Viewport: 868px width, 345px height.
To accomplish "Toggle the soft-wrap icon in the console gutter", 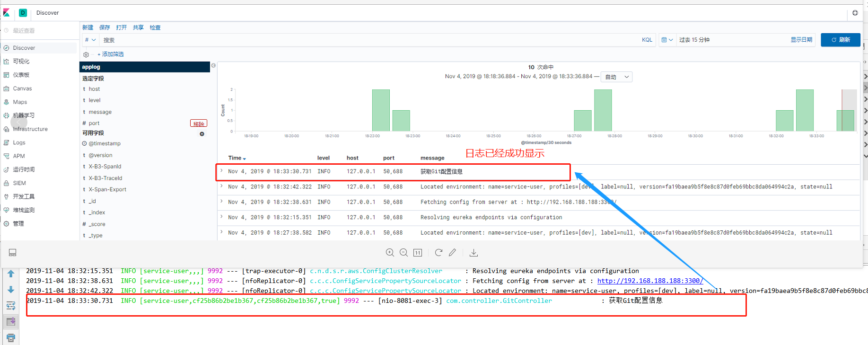I will (x=11, y=306).
